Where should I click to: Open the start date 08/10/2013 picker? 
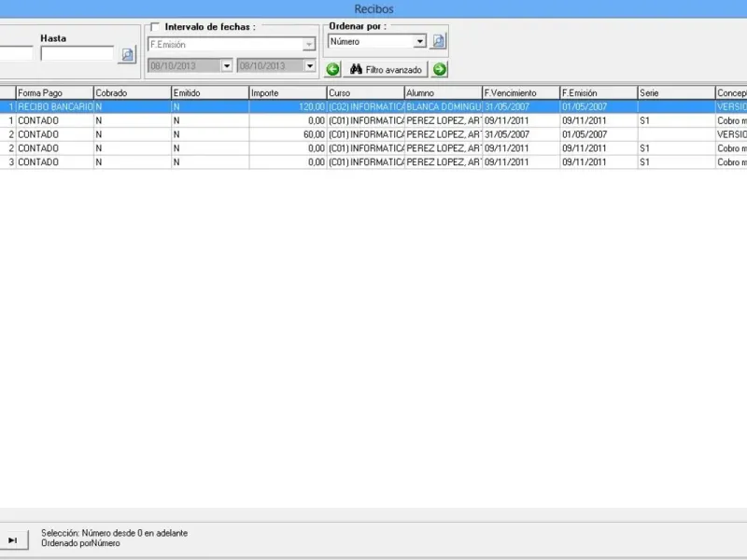click(227, 65)
